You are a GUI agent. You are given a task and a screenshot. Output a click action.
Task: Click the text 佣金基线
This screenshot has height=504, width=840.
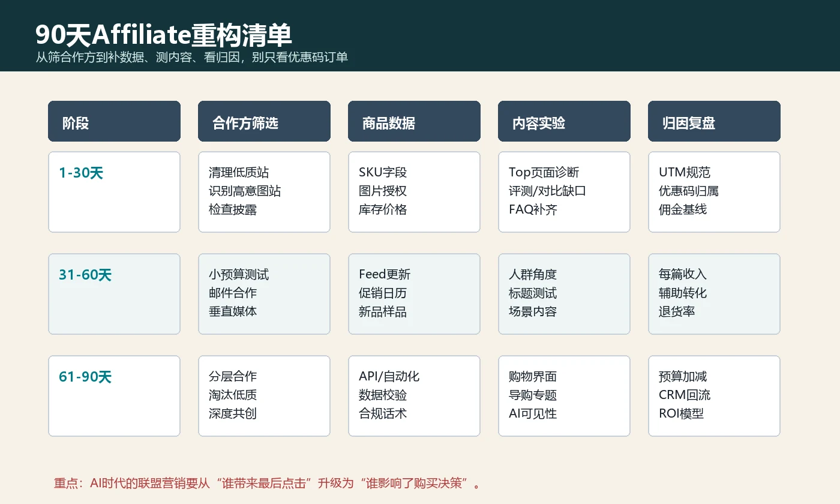pos(683,209)
